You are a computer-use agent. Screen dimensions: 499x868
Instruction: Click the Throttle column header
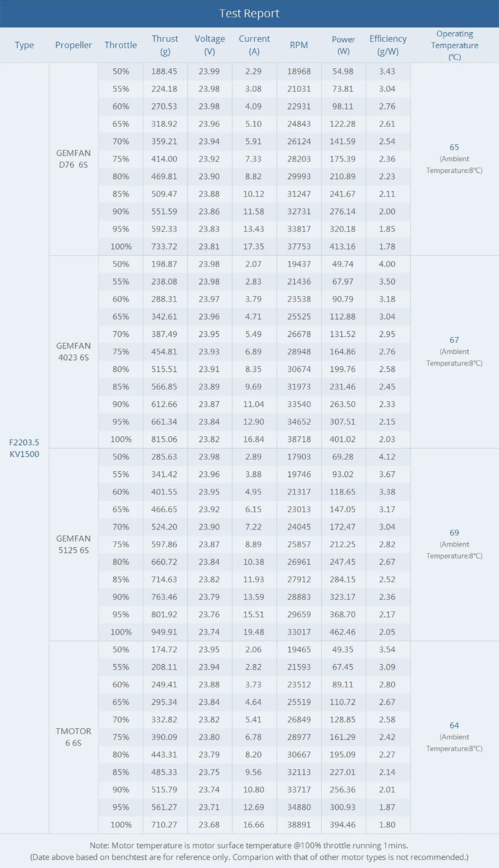(x=121, y=45)
